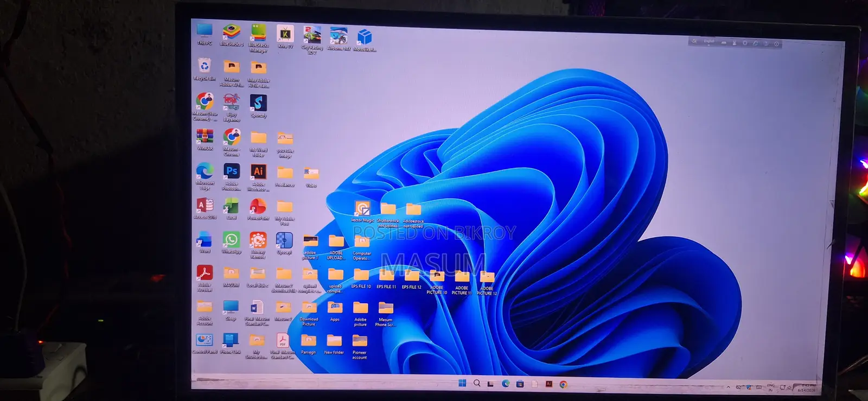This screenshot has height=401, width=868.
Task: Click Adobe Illustrator in the taskbar
Action: (549, 384)
